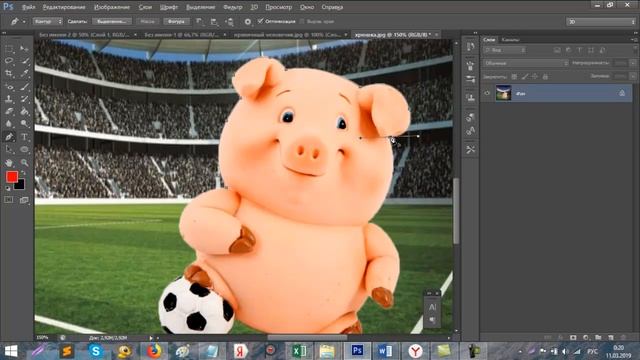The image size is (640, 360).
Task: Swap foreground and background colors
Action: click(x=23, y=173)
